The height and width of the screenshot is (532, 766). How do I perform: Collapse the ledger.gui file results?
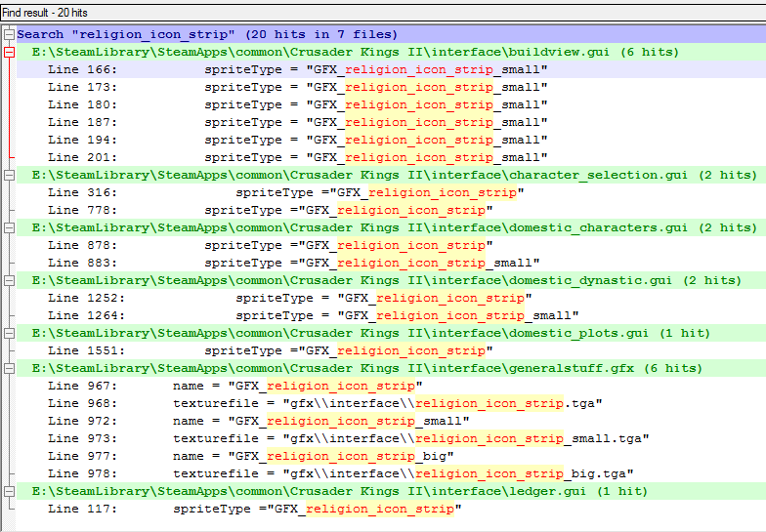tap(9, 492)
